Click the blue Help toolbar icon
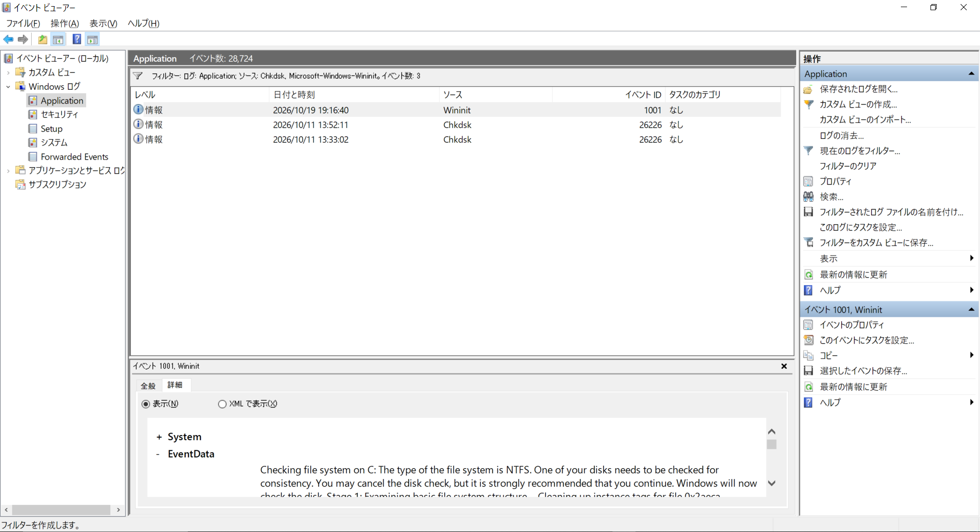The image size is (980, 532). point(77,39)
